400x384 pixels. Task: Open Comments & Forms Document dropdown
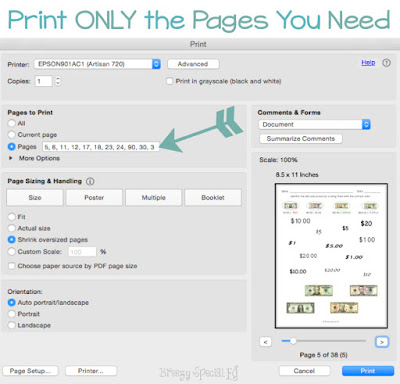pos(314,124)
